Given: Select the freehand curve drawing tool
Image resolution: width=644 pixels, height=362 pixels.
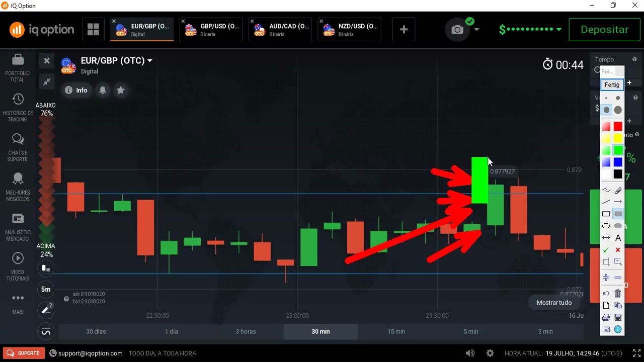Looking at the screenshot, I should tap(606, 190).
